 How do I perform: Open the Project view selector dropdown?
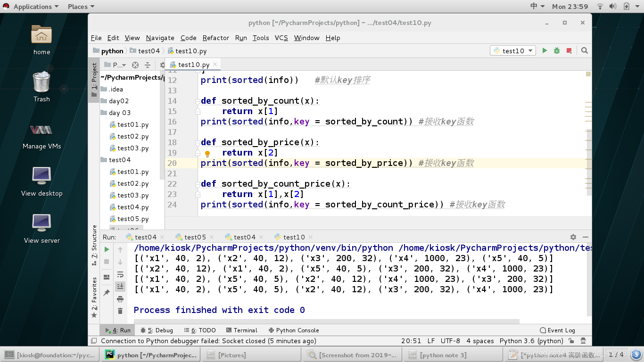[116, 65]
